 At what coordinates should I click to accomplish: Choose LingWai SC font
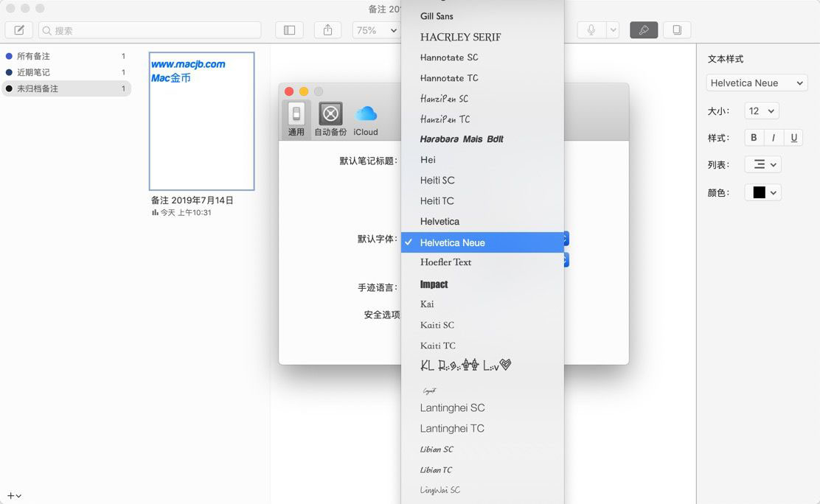coord(482,490)
